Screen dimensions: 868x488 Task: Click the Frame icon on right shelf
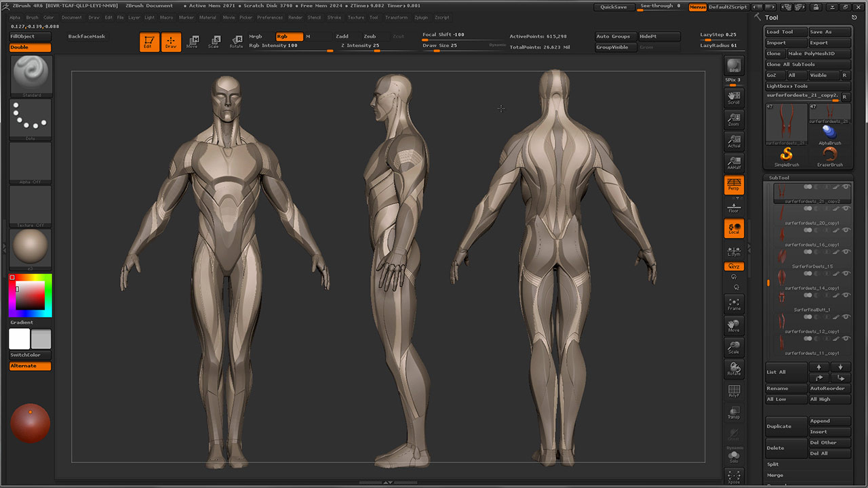point(734,303)
